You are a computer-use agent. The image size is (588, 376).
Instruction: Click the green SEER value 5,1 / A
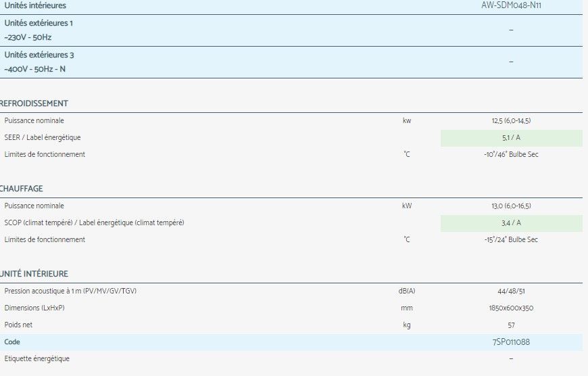coord(511,138)
